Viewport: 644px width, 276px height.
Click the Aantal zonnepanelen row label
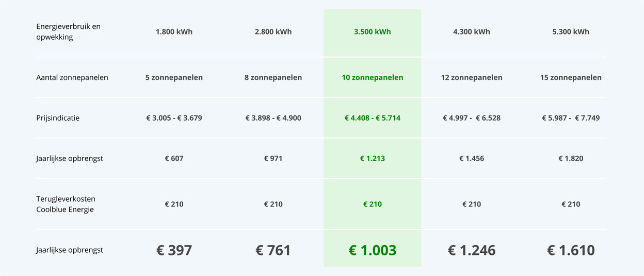point(72,78)
